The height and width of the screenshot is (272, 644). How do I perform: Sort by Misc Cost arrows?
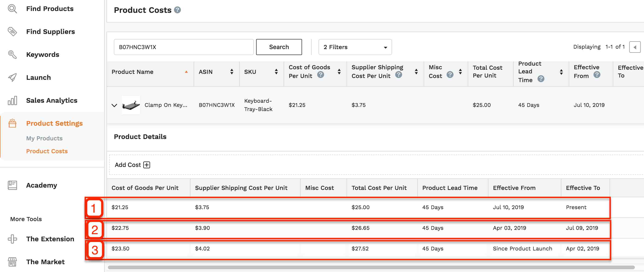point(460,72)
